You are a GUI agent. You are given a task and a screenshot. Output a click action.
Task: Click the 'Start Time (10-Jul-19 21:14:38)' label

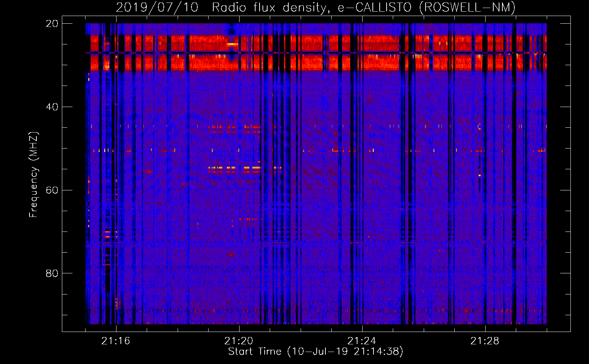pos(316,352)
